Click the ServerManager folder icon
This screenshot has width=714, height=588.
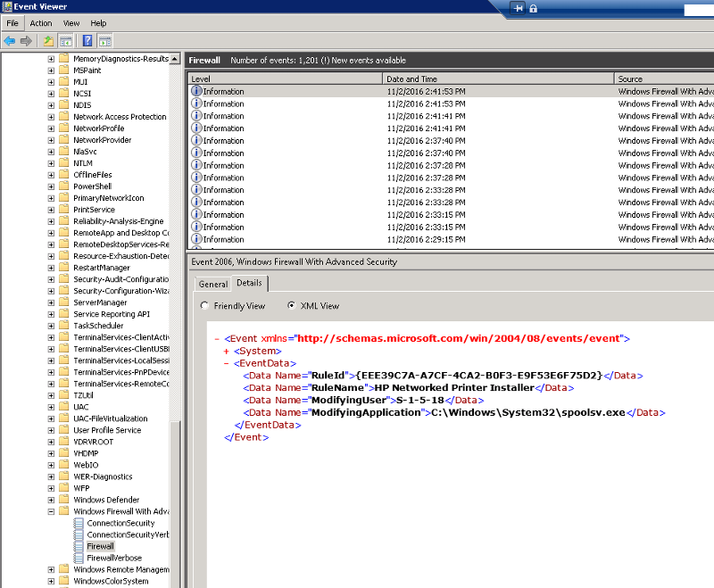click(x=64, y=302)
